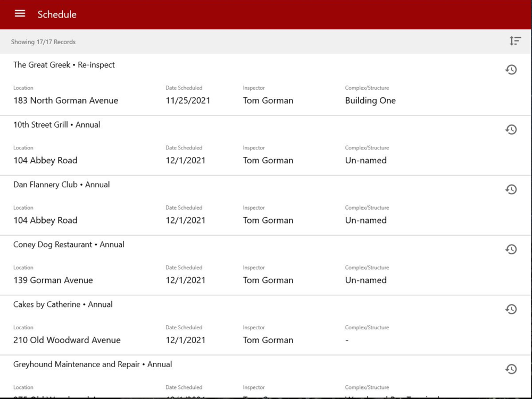The width and height of the screenshot is (532, 399).
Task: Click 12/1/2021 date for Coney Dog Restaurant
Action: 186,280
